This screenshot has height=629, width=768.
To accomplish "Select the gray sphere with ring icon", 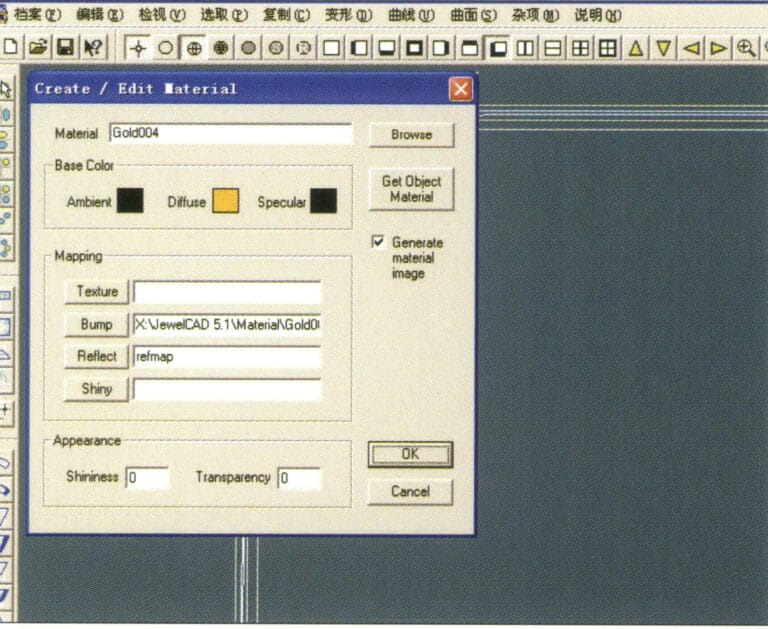I will point(276,48).
